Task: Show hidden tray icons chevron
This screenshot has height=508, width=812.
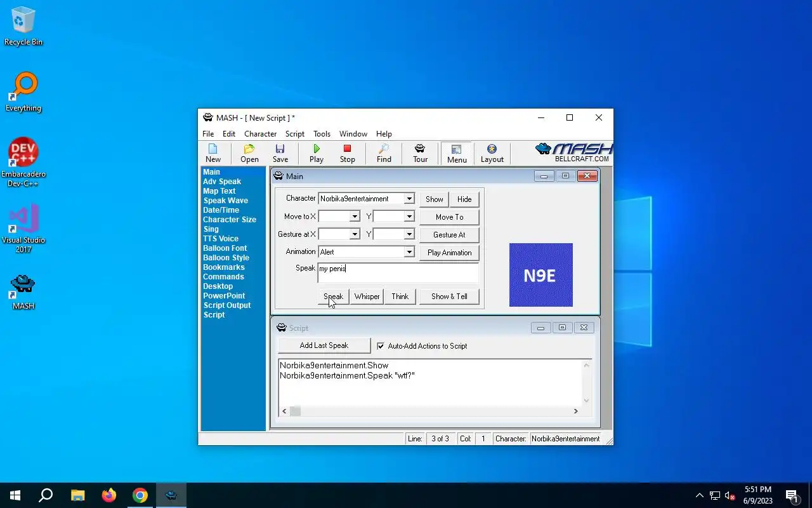Action: coord(700,495)
